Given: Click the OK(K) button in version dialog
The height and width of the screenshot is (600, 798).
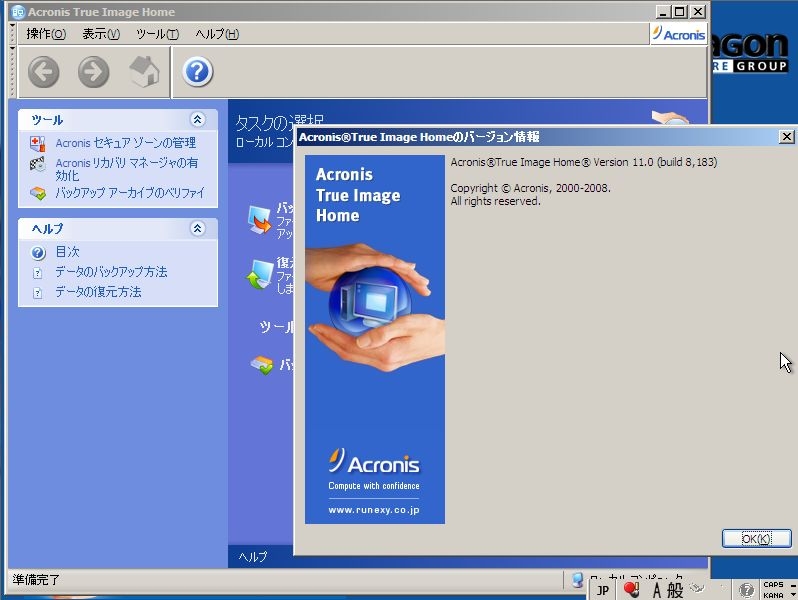Looking at the screenshot, I should (757, 538).
